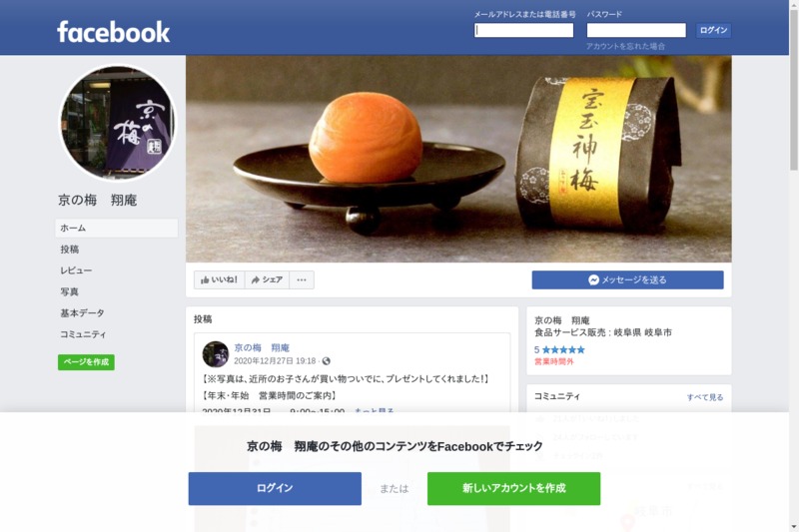799x532 pixels.
Task: Click the five-star rating icons
Action: [x=563, y=349]
